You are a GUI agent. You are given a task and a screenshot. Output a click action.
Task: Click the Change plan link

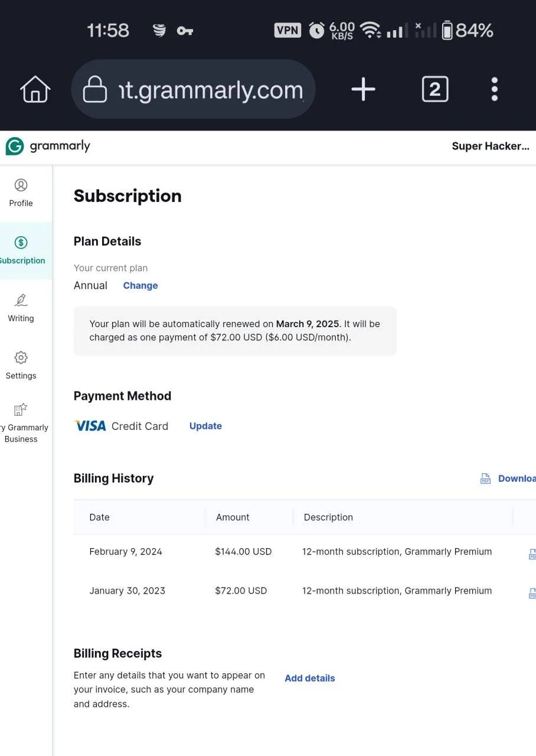[x=140, y=285]
